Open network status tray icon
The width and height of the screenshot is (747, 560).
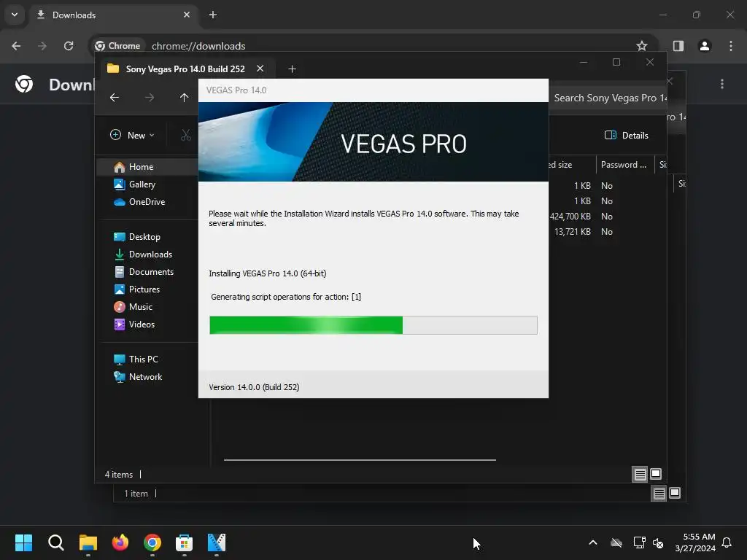pyautogui.click(x=639, y=542)
